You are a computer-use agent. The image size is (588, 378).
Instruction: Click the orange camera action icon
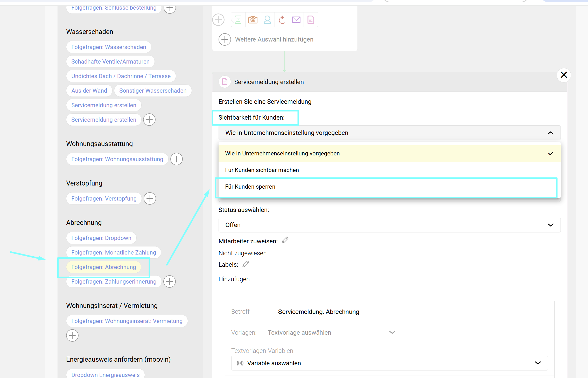click(253, 20)
